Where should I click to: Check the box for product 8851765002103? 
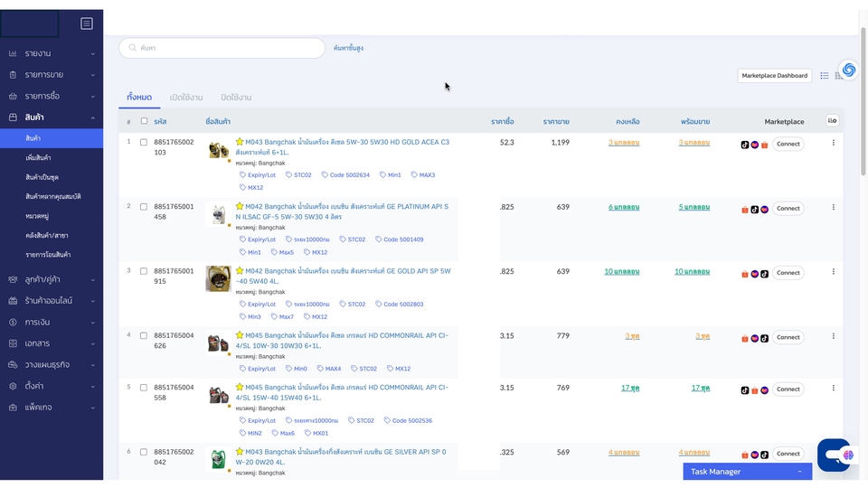point(144,142)
